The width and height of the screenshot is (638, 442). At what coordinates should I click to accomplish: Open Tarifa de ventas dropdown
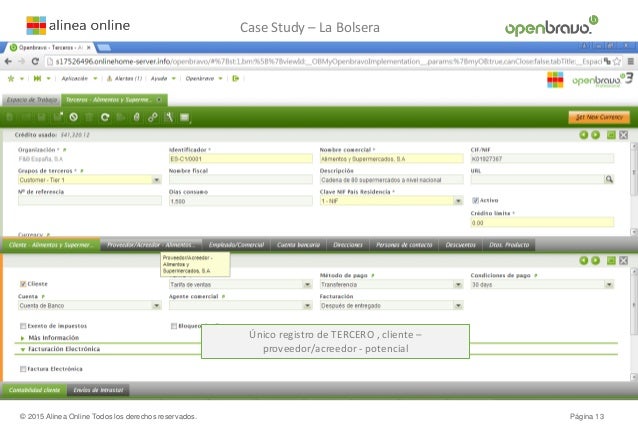click(308, 285)
